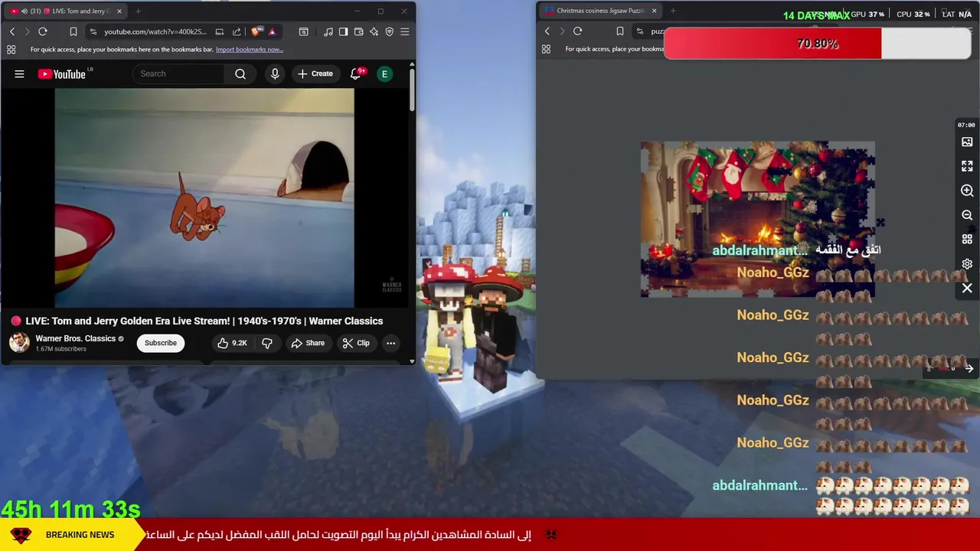The width and height of the screenshot is (980, 551).
Task: Click the Warner Bros. Classics channel avatar
Action: [x=19, y=342]
